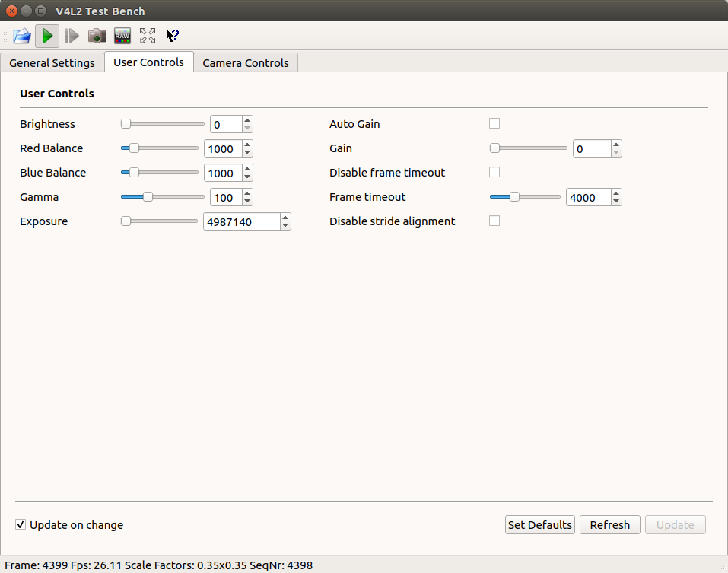This screenshot has width=728, height=573.
Task: Switch to the General Settings tab
Action: pos(52,62)
